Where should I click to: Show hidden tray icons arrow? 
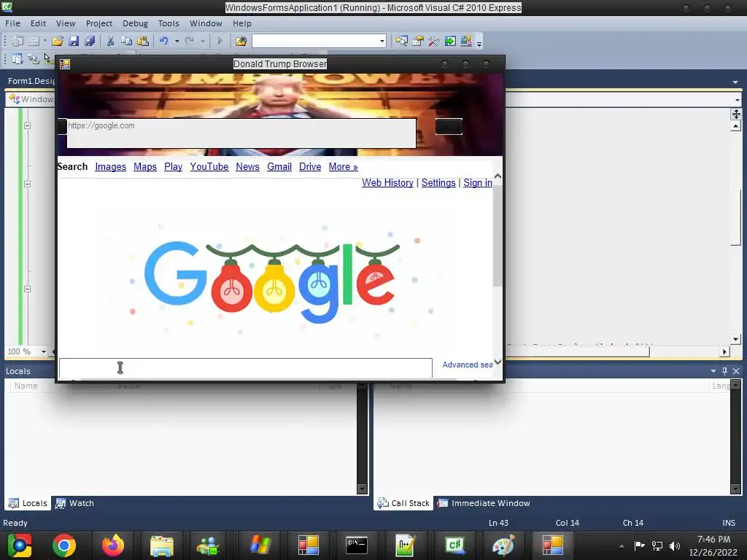(622, 546)
